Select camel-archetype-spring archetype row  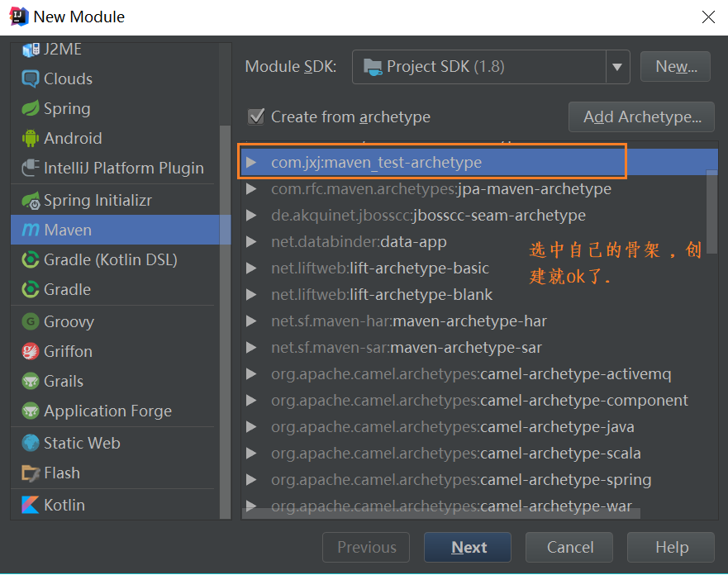pyautogui.click(x=479, y=480)
